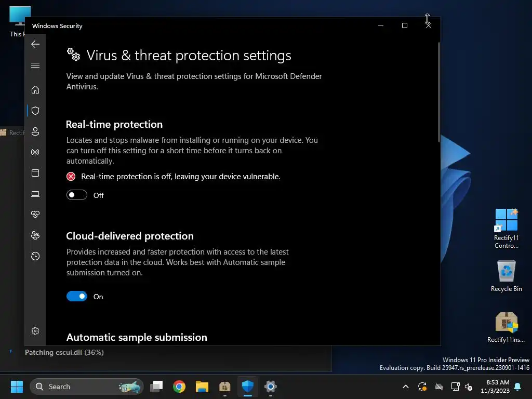Turn off Cloud-delivered protection toggle
This screenshot has width=532, height=399.
[x=77, y=297]
